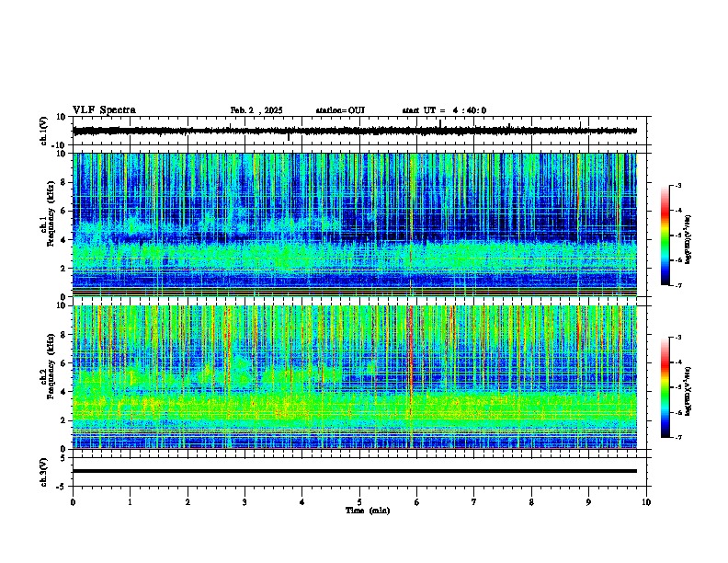
Task: Click time axis tick label "5"
Action: [359, 502]
